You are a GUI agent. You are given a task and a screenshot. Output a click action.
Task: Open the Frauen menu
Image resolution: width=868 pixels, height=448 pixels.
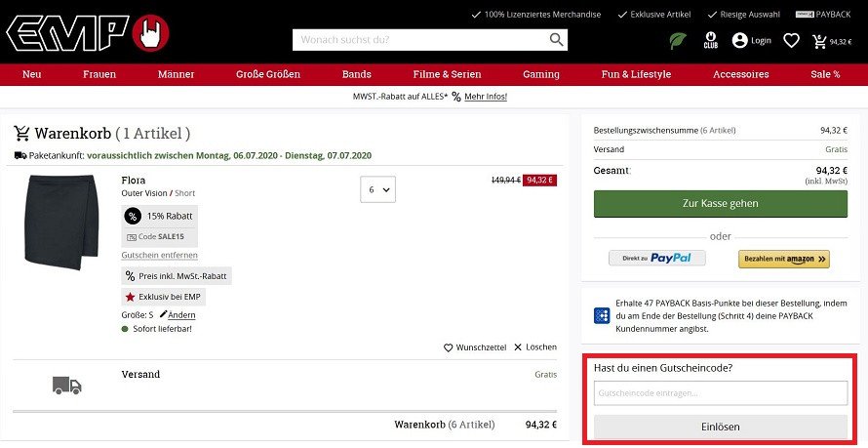click(x=99, y=74)
